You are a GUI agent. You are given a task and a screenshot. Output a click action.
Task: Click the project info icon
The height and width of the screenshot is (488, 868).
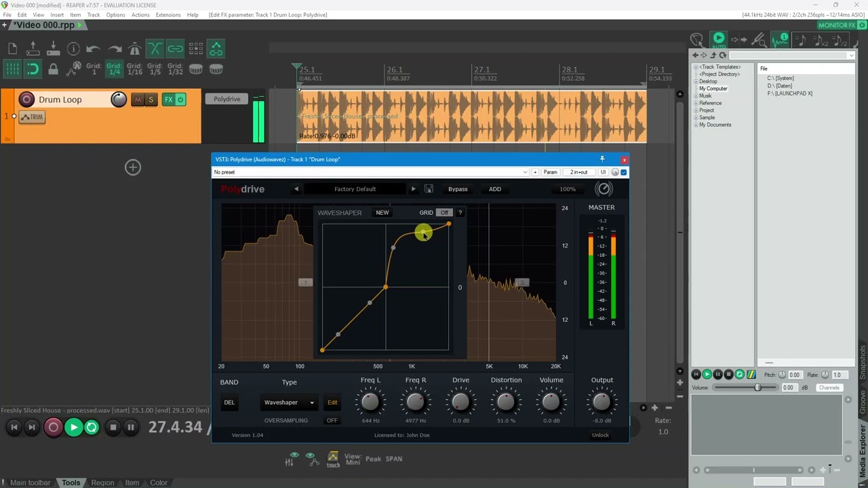coord(73,48)
